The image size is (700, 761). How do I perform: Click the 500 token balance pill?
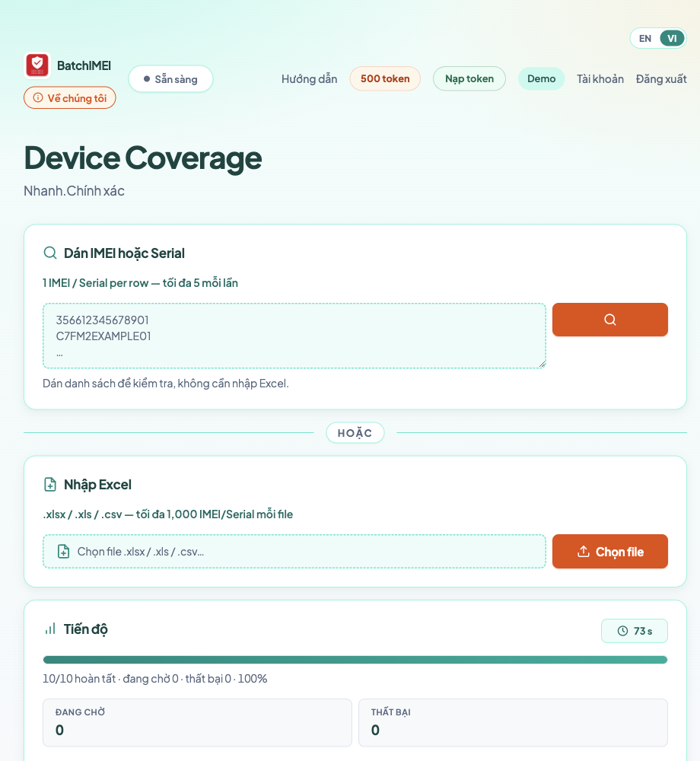(385, 78)
